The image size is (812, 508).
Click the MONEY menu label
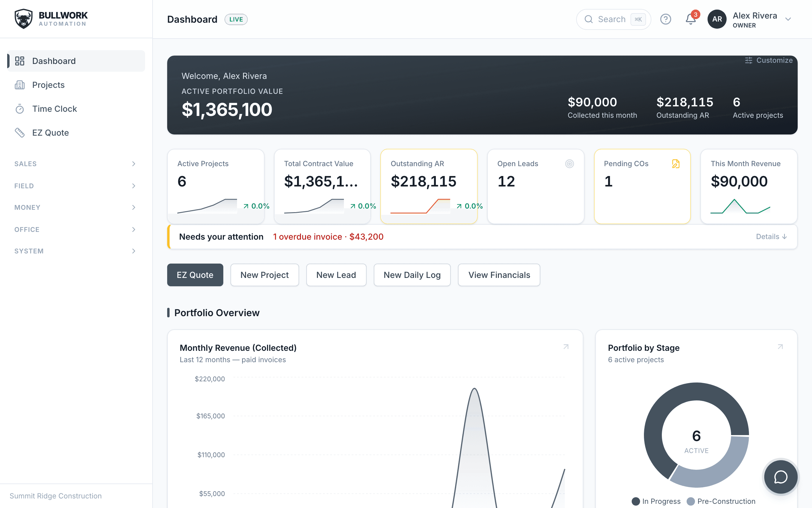click(x=27, y=207)
